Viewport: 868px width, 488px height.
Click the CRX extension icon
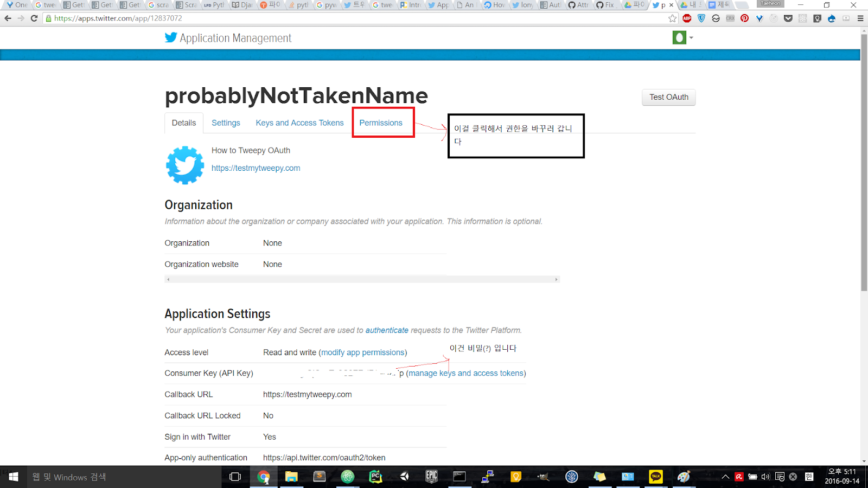730,18
